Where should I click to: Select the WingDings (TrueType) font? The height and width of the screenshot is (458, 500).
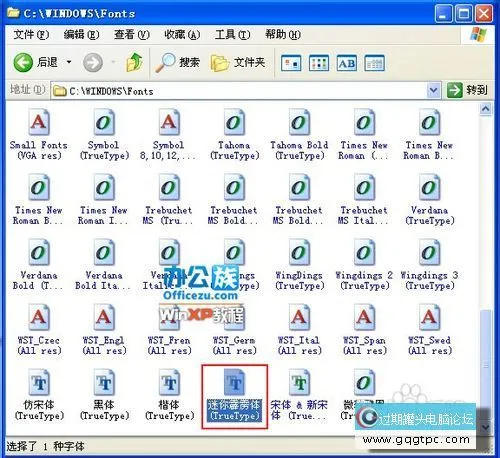coord(299,265)
